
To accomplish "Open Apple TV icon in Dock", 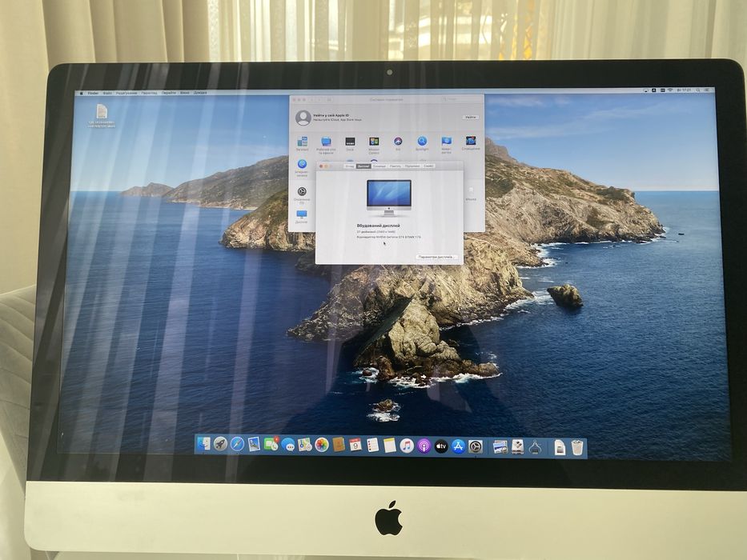I will click(440, 446).
